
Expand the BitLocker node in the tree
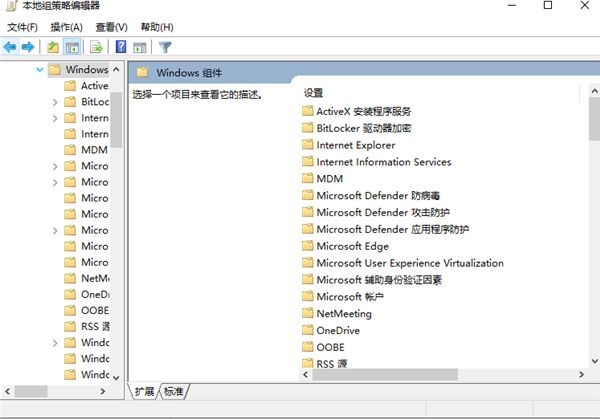[55, 102]
